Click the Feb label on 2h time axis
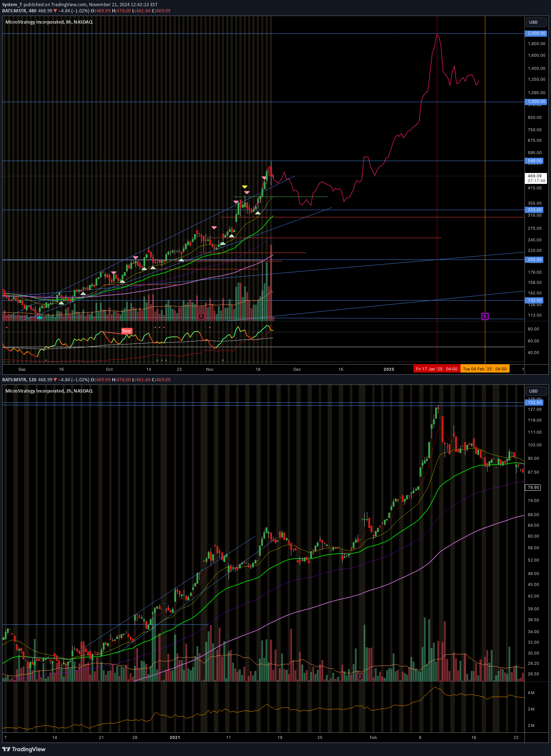 (x=373, y=737)
